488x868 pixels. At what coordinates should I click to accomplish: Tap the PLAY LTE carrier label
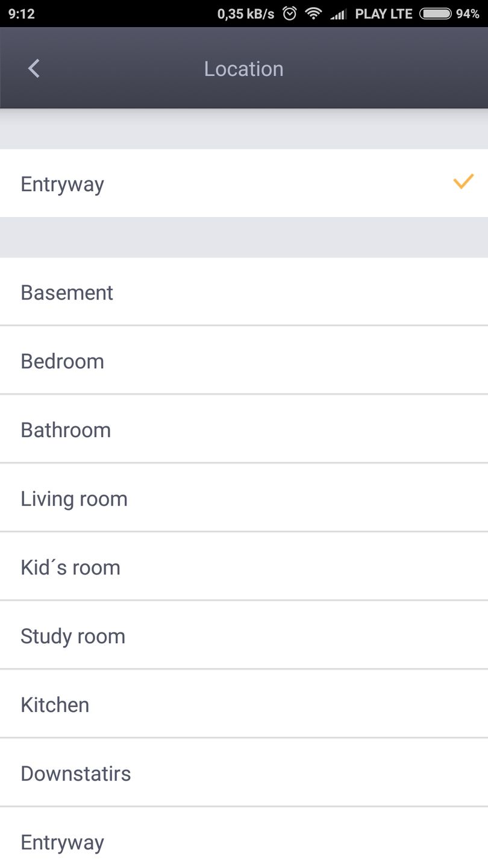coord(383,14)
